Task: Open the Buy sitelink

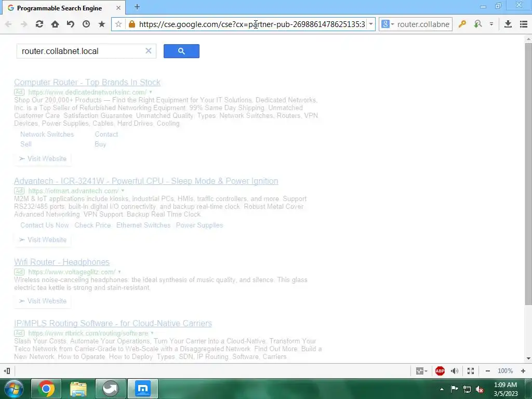Action: coord(100,144)
